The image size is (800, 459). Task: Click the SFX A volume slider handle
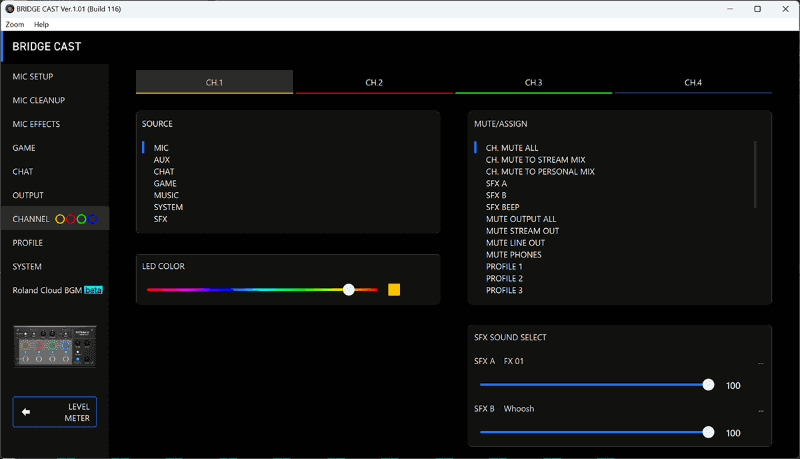pos(708,385)
